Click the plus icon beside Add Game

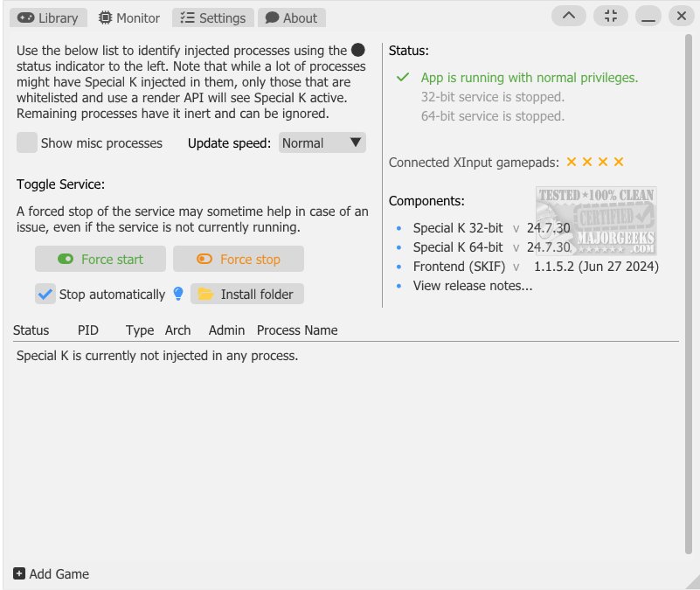click(19, 574)
